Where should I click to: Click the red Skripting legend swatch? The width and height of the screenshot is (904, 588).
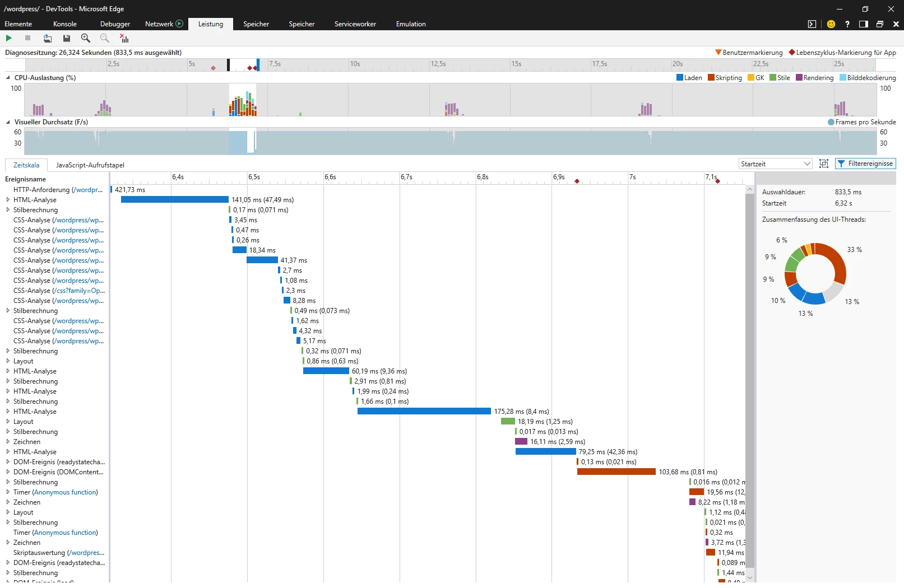tap(711, 78)
